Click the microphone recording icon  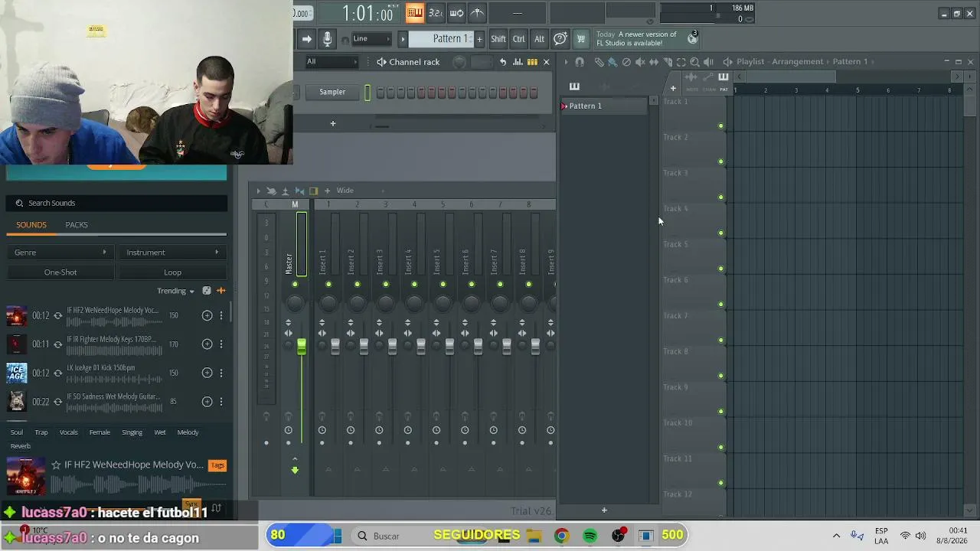tap(327, 39)
